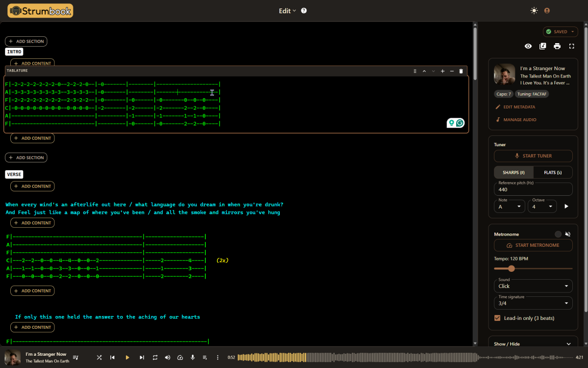Click EDIT METADATA
This screenshot has width=588, height=368.
(x=515, y=107)
